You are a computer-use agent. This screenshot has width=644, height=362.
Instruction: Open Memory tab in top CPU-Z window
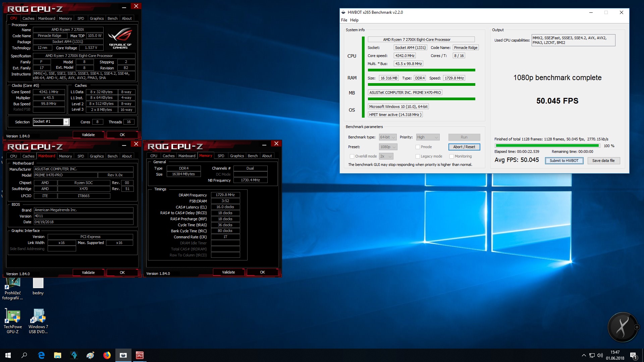(x=65, y=18)
